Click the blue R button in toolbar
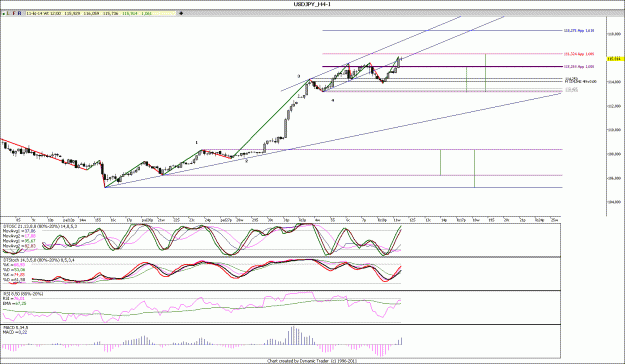This screenshot has width=625, height=364. point(20,13)
